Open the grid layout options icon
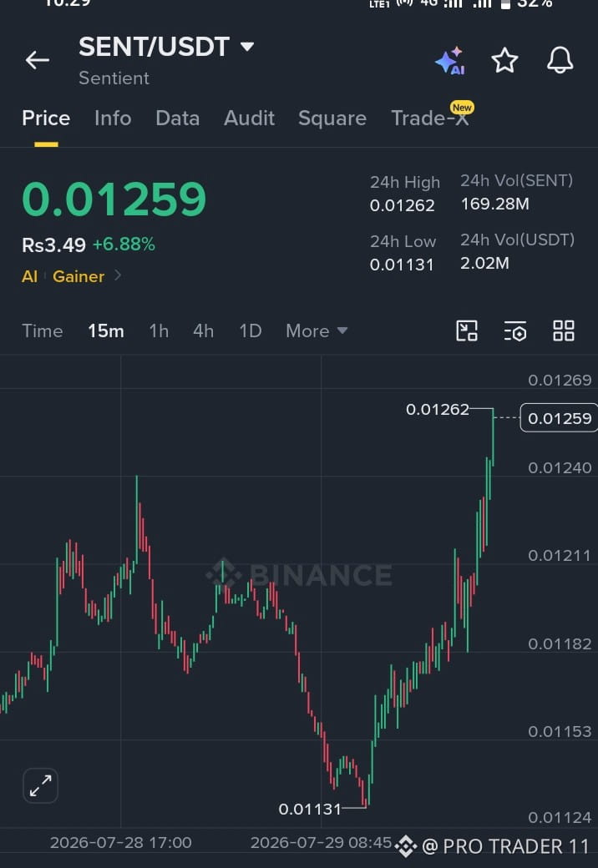This screenshot has width=598, height=868. (x=564, y=331)
